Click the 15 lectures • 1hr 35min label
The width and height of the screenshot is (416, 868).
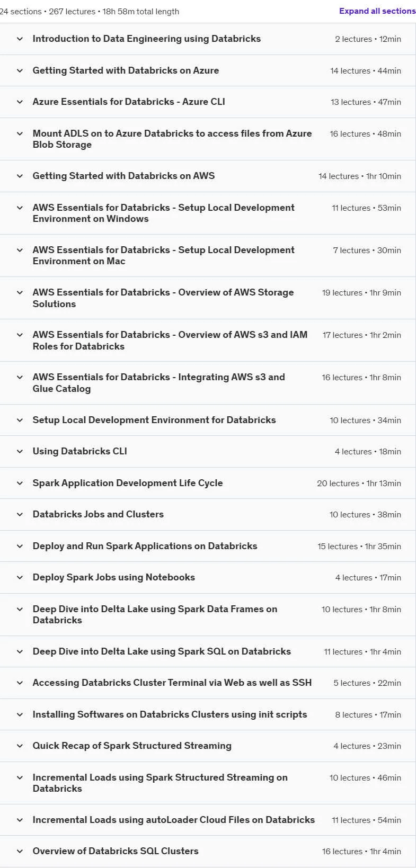coord(359,547)
